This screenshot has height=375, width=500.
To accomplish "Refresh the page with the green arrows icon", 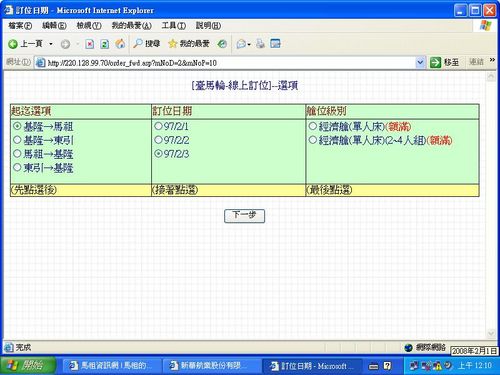I will point(105,44).
